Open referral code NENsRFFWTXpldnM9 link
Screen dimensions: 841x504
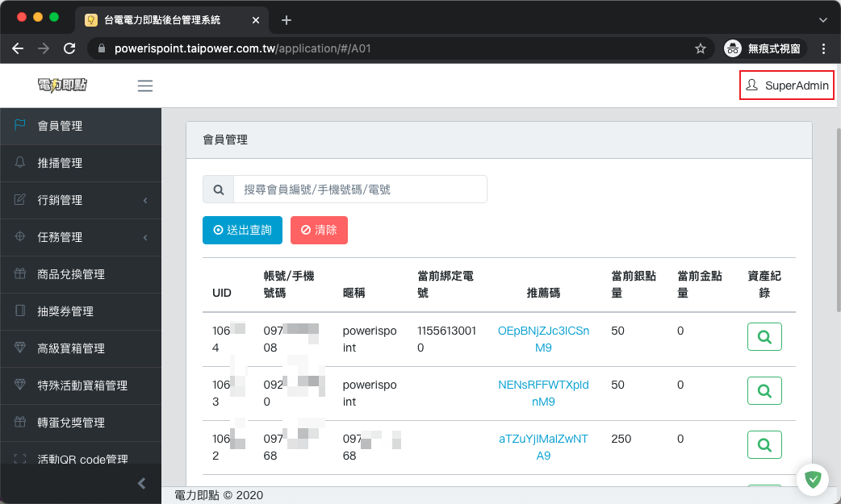[543, 393]
